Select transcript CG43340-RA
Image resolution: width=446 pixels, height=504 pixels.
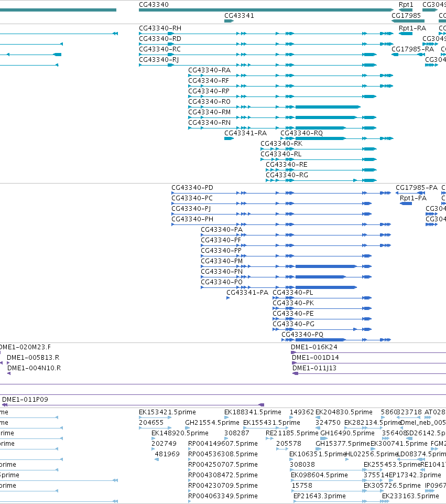click(209, 70)
